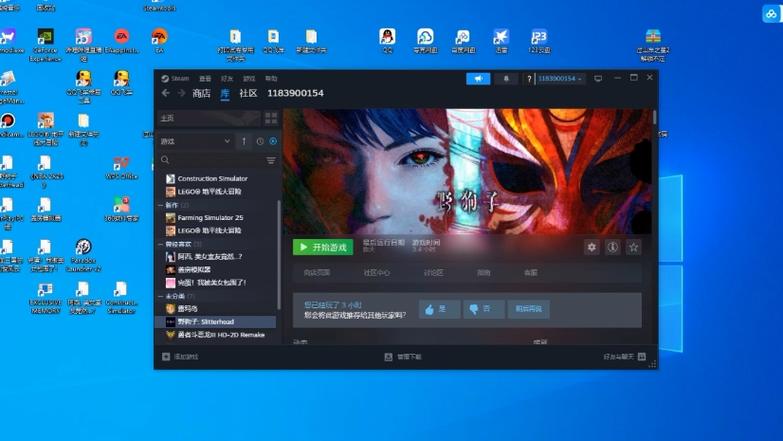Image resolution: width=783 pixels, height=441 pixels.
Task: Click the Add a Game plus icon
Action: pos(166,357)
